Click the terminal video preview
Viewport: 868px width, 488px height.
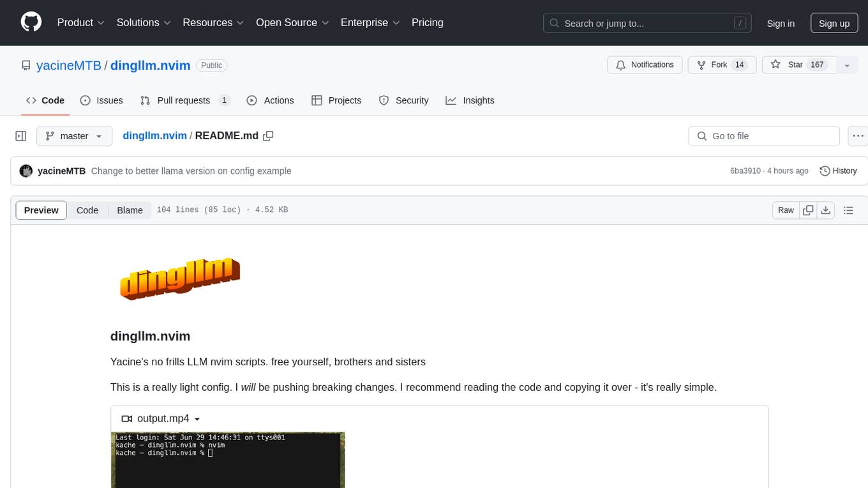click(228, 460)
